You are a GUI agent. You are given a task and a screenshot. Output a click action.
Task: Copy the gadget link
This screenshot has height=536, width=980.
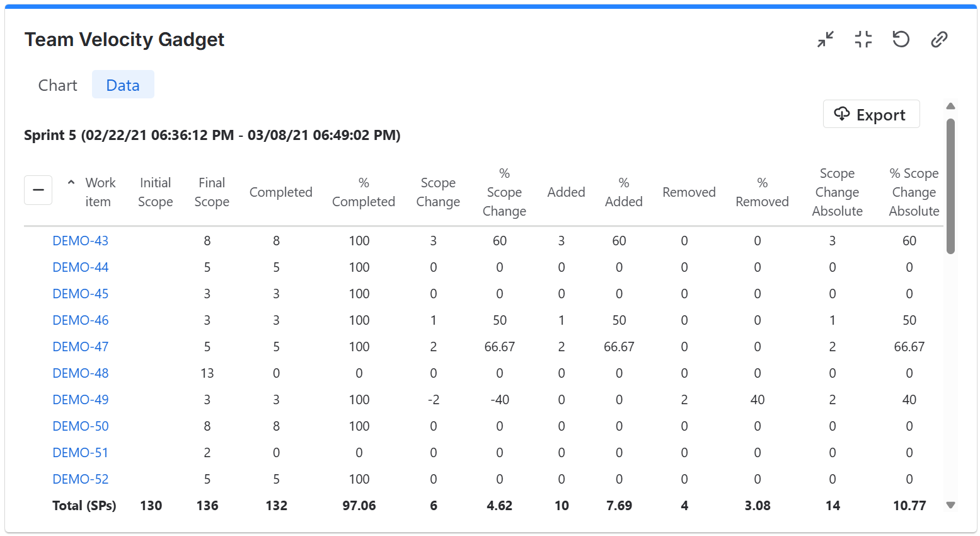[x=939, y=39]
